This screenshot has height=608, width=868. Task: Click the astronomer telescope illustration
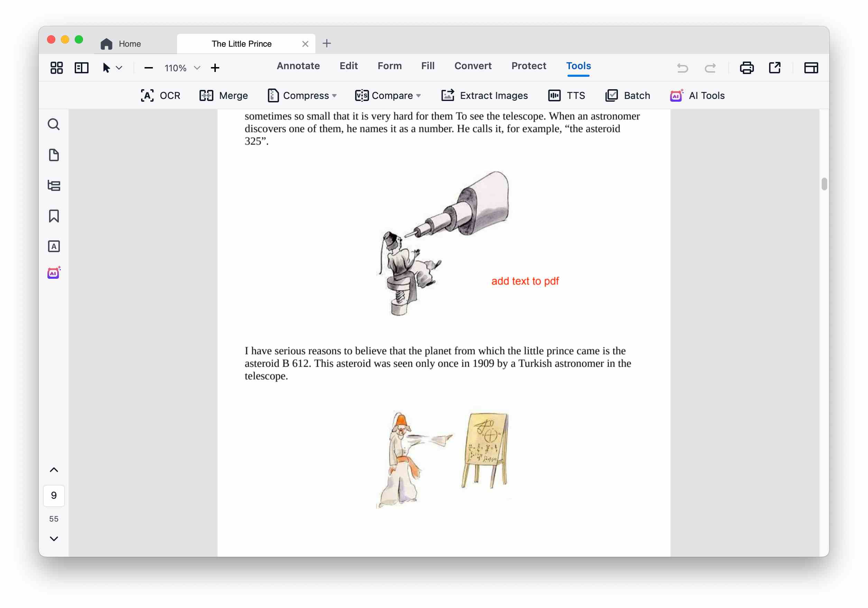point(443,244)
